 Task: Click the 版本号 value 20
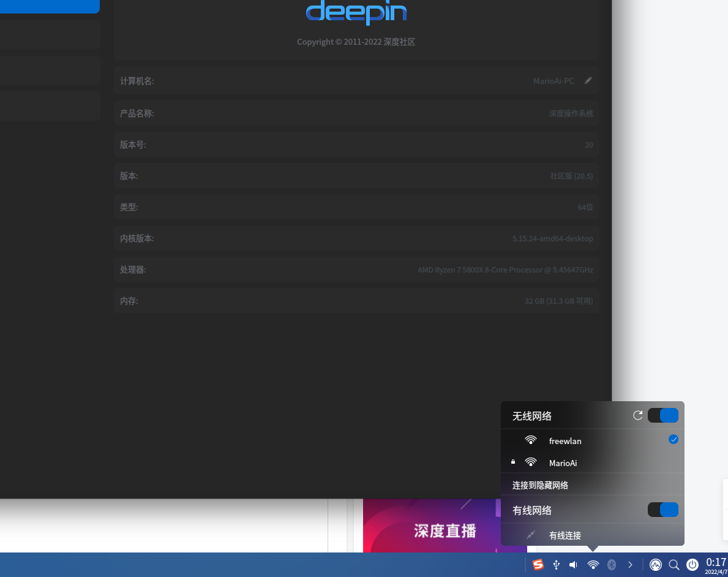[589, 145]
